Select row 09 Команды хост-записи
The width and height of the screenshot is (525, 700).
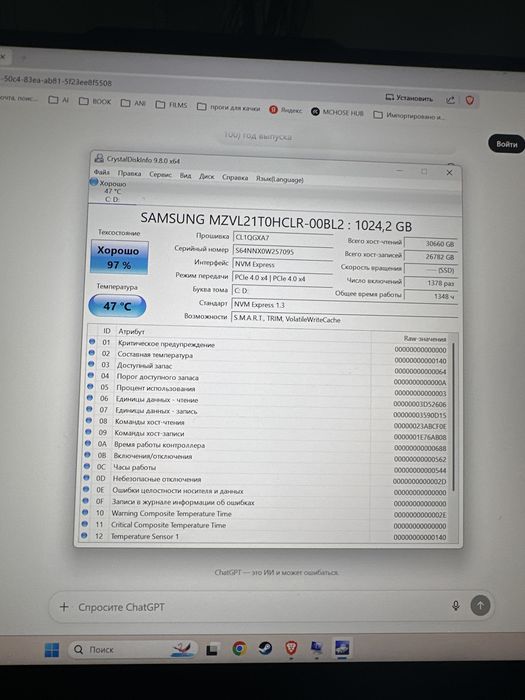267,434
